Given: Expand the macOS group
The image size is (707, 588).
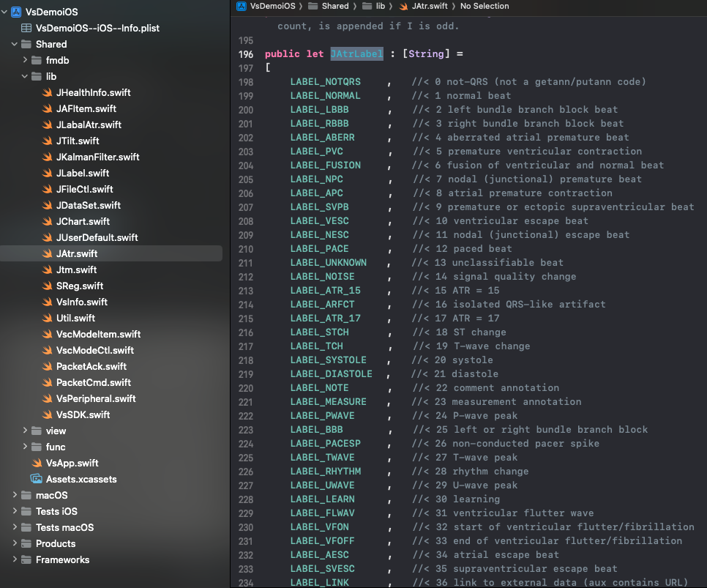Looking at the screenshot, I should point(15,495).
